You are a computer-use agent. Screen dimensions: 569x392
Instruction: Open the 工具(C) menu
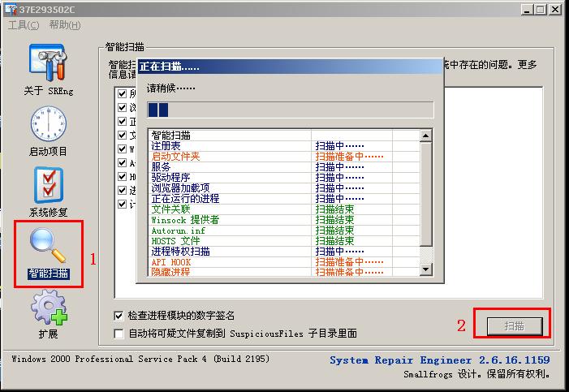24,25
